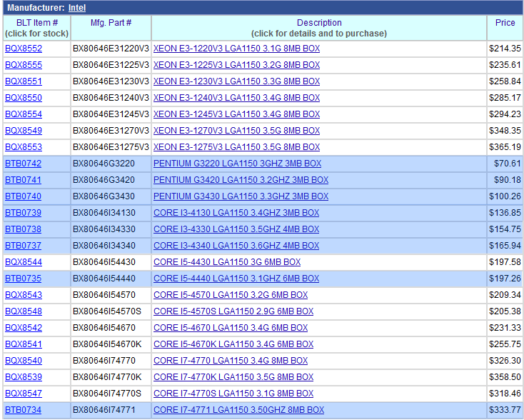The width and height of the screenshot is (524, 420).
Task: Check stock for item BQX8549
Action: tap(24, 131)
